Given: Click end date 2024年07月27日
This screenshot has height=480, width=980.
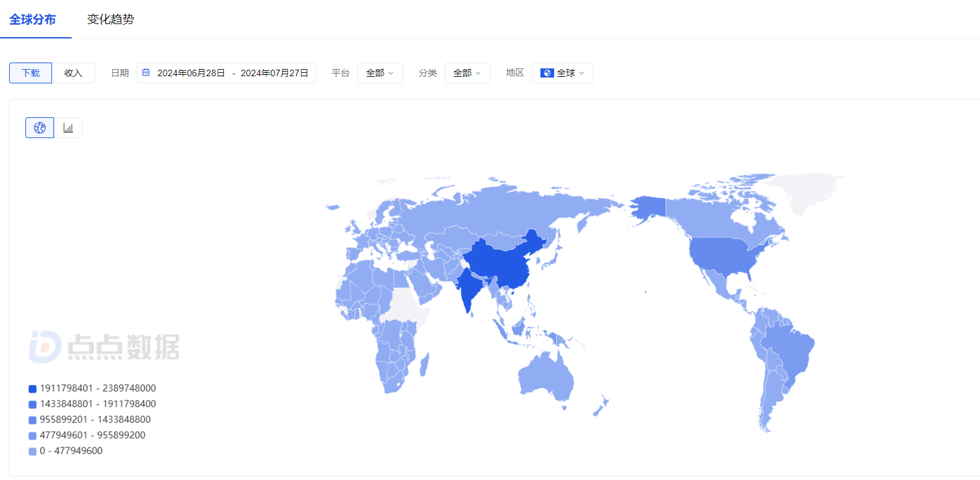Looking at the screenshot, I should pos(274,73).
